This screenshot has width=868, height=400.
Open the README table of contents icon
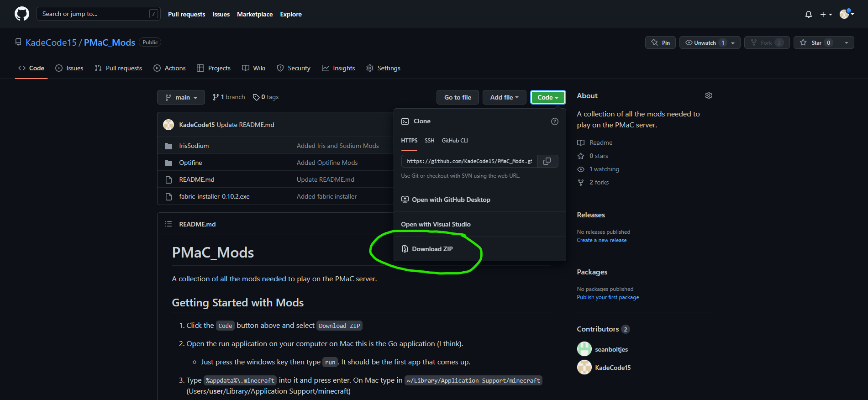coord(168,224)
